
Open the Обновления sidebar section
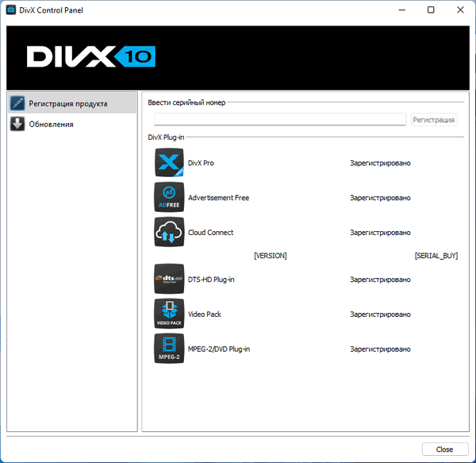(x=72, y=124)
